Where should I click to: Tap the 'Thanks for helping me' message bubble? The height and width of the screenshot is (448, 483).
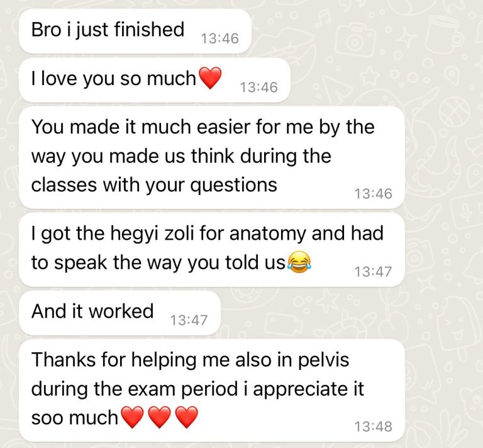pyautogui.click(x=211, y=390)
